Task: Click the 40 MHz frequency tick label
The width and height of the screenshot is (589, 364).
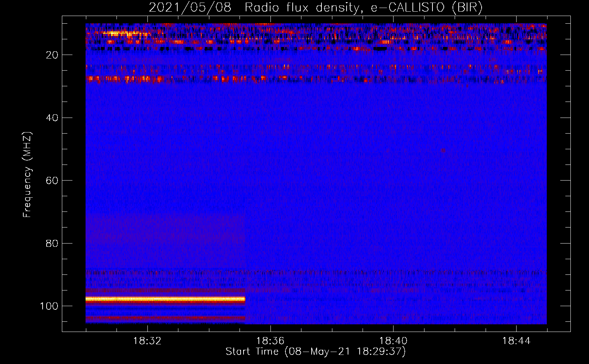Action: tap(52, 118)
